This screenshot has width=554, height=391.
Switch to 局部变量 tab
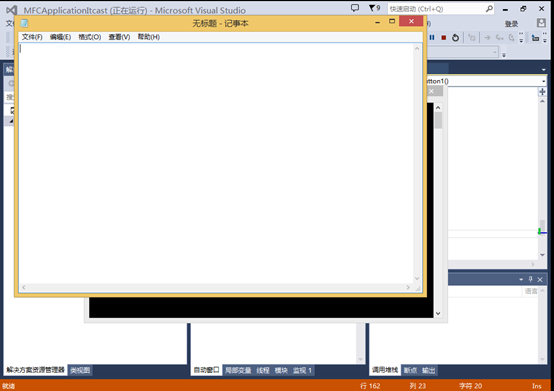click(x=238, y=370)
